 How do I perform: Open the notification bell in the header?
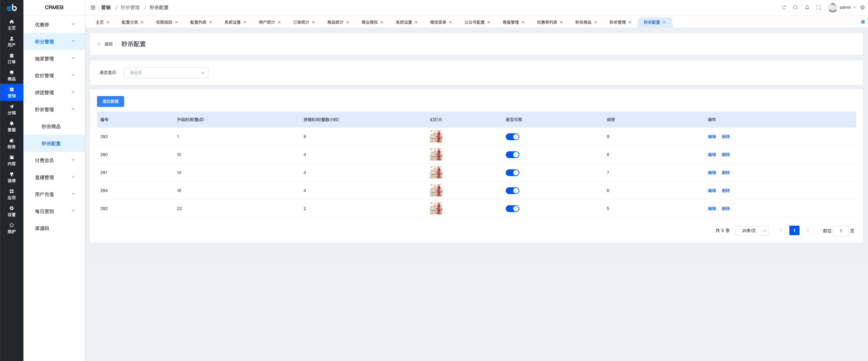(x=807, y=7)
